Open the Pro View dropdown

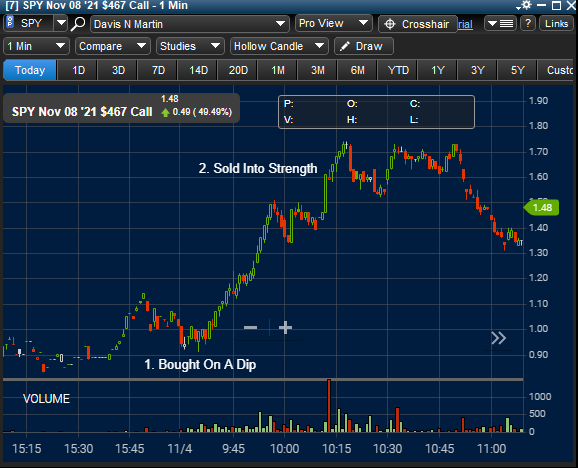pyautogui.click(x=334, y=24)
